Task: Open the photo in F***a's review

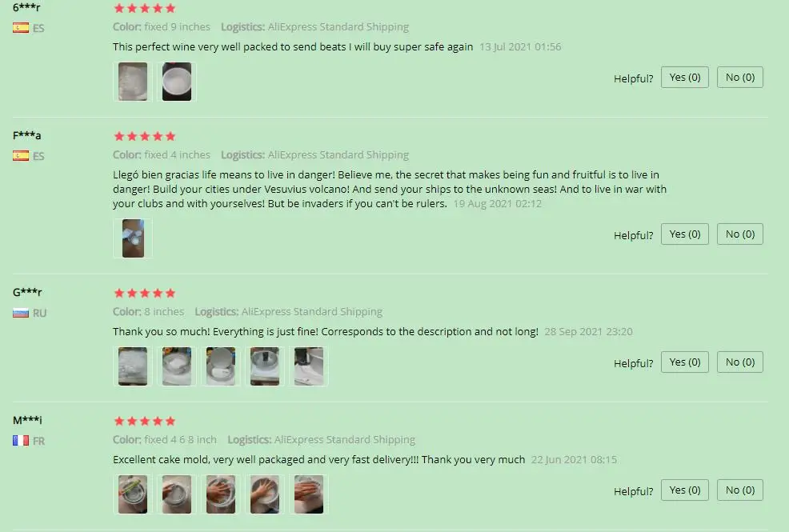Action: [133, 238]
